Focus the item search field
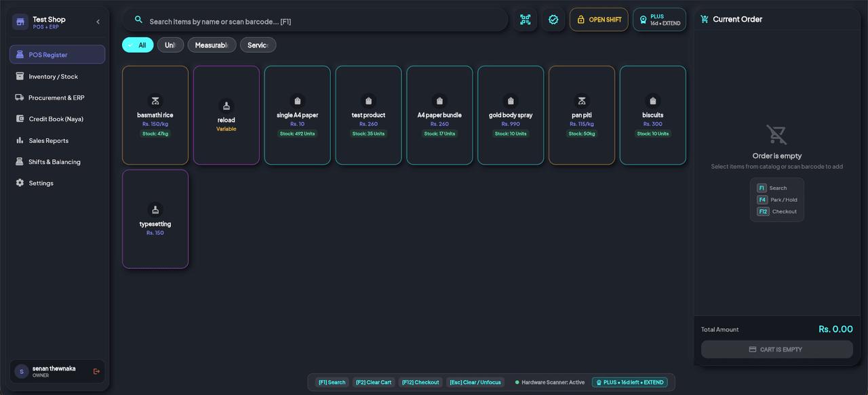 (315, 20)
